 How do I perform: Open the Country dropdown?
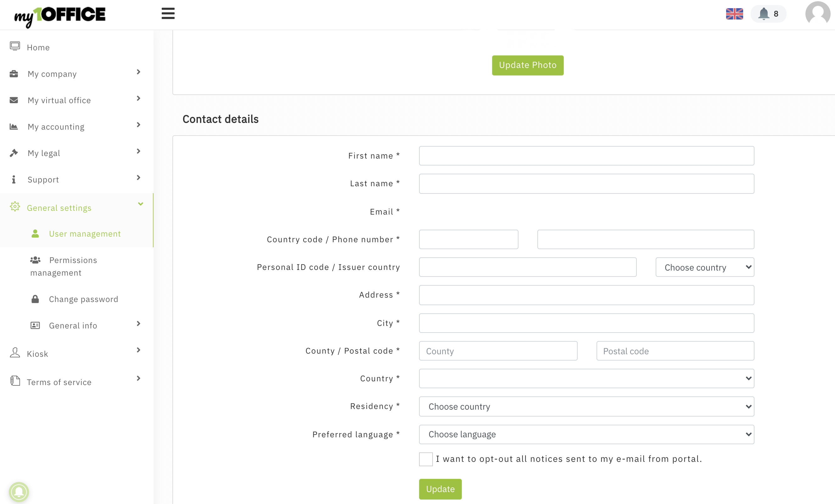pos(586,378)
